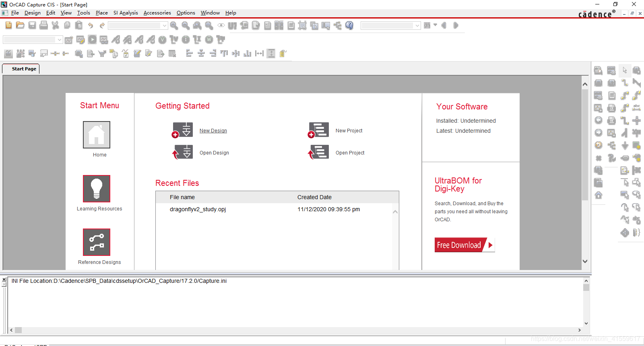Click the Place Ground arrow icon
The image size is (644, 346).
pos(625,145)
